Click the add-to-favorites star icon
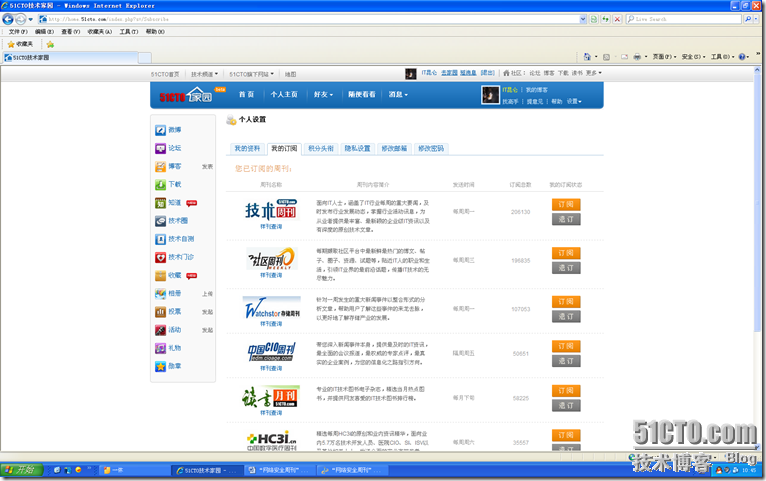The width and height of the screenshot is (766, 481). pyautogui.click(x=50, y=44)
